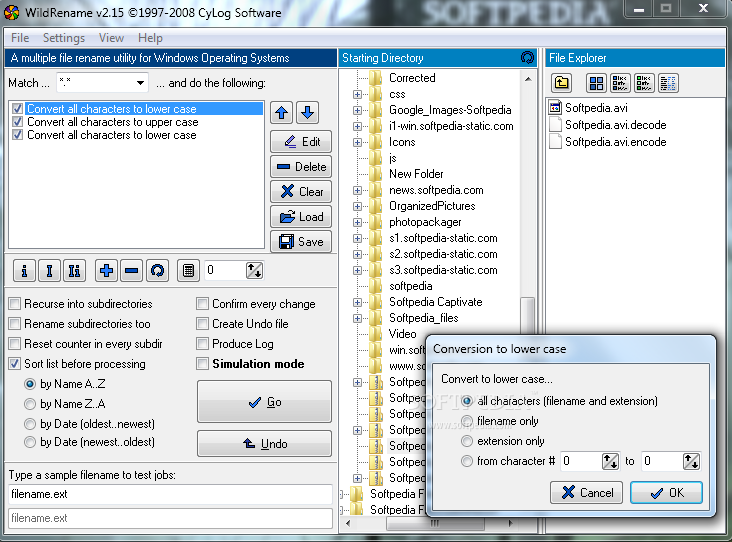Viewport: 732px width, 542px height.
Task: Select the Video folder
Action: [402, 334]
